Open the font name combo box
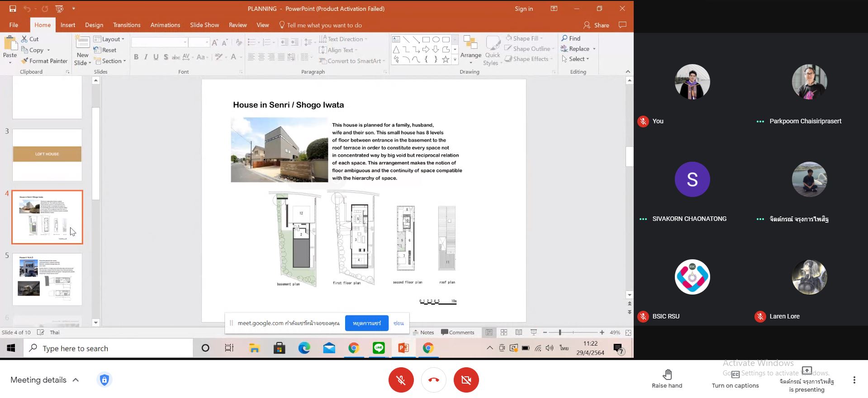 click(159, 42)
